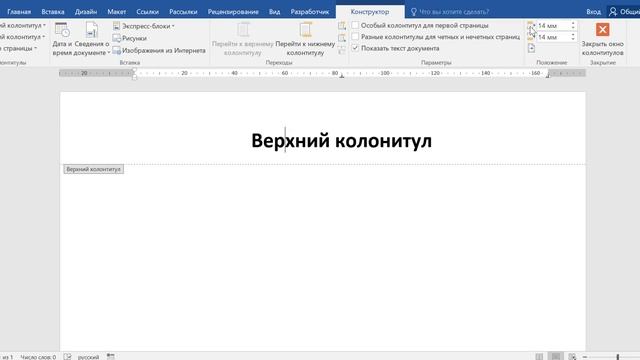Click the zoom slider handle
Screen dimensions: 640x360
[x=618, y=357]
